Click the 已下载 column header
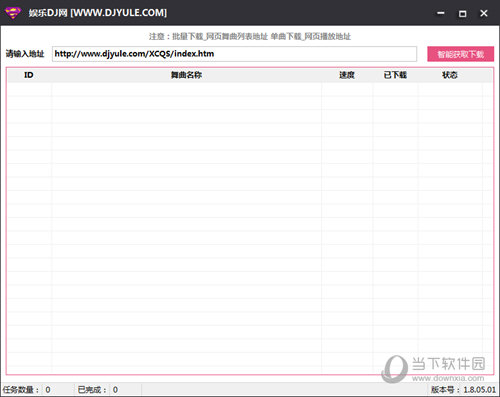 (395, 75)
